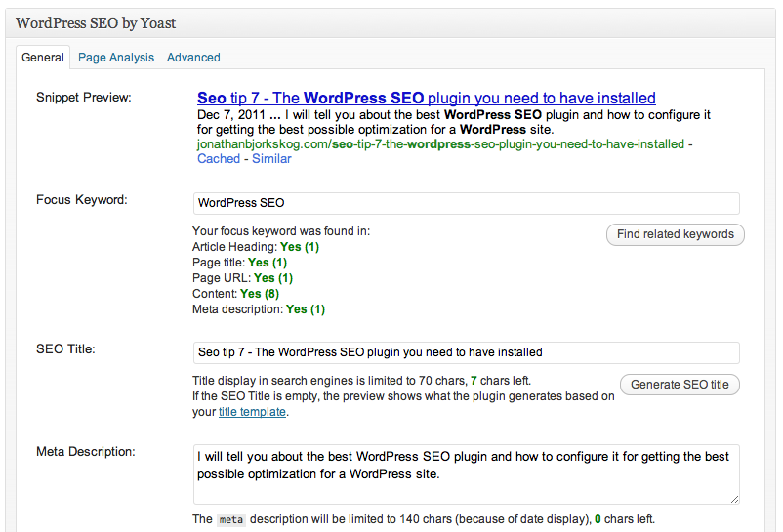This screenshot has height=532, width=783.
Task: Open the Page Analysis tab
Action: pyautogui.click(x=116, y=58)
